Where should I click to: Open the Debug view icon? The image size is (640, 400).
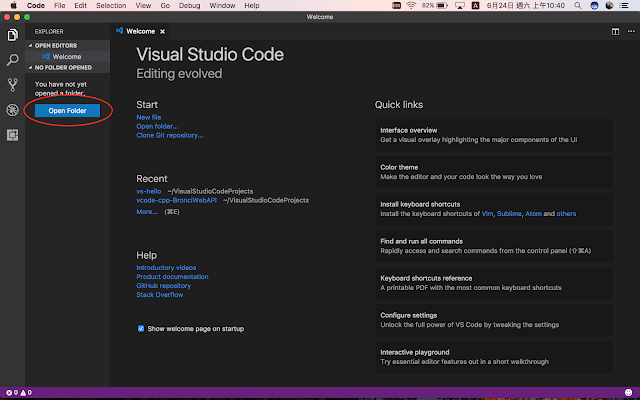click(12, 110)
